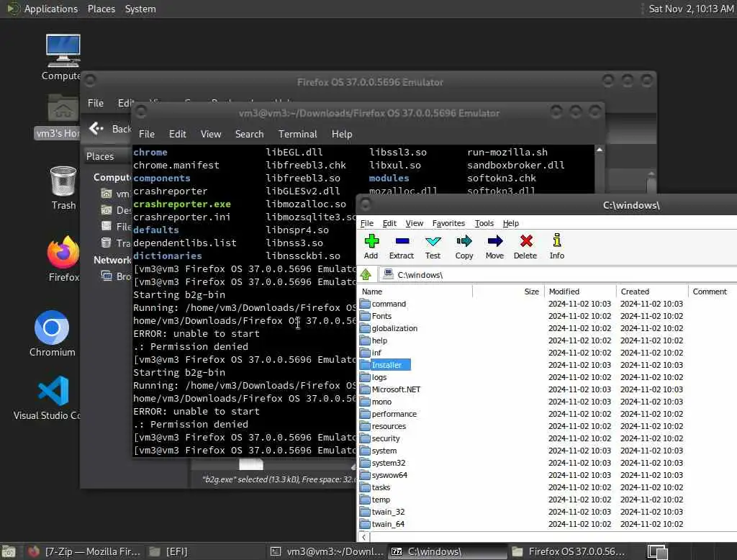Click the Back arrow in file manager
Image resolution: width=737 pixels, height=560 pixels.
[x=96, y=128]
